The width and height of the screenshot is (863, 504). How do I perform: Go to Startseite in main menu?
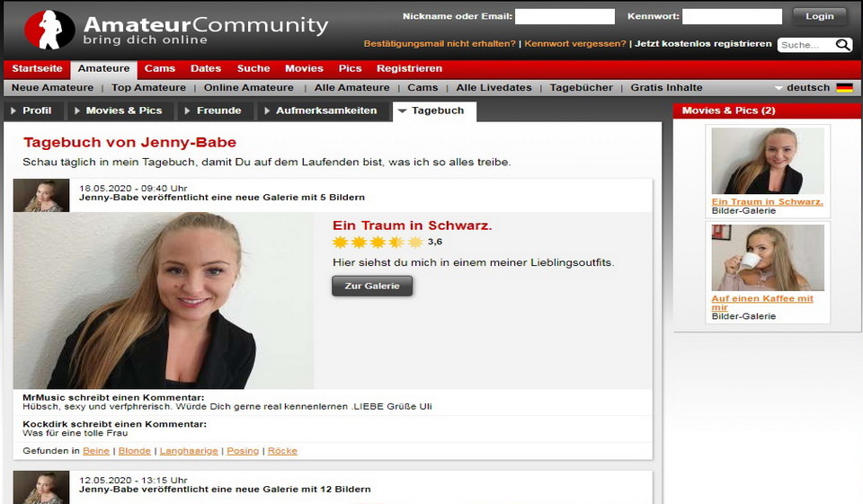pyautogui.click(x=37, y=69)
